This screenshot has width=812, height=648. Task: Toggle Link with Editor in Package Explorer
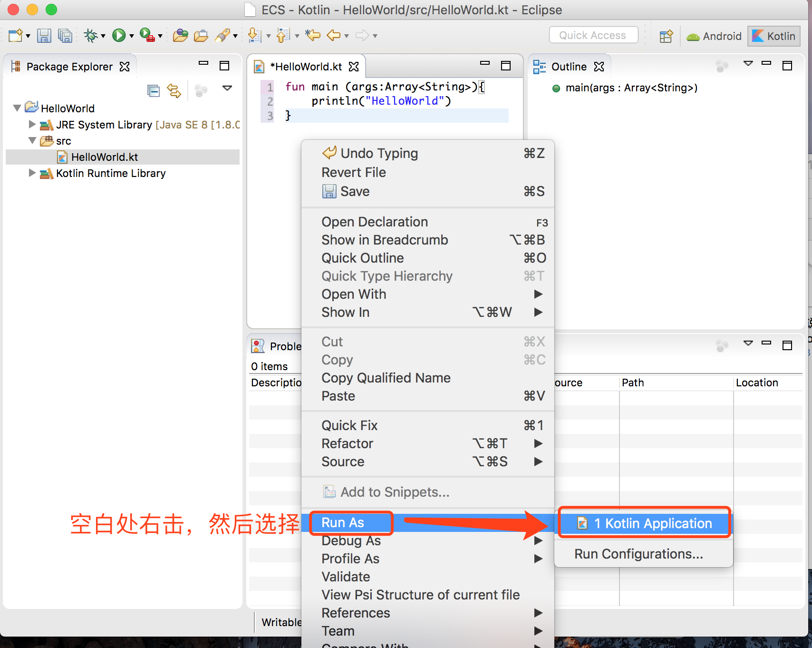click(x=174, y=90)
